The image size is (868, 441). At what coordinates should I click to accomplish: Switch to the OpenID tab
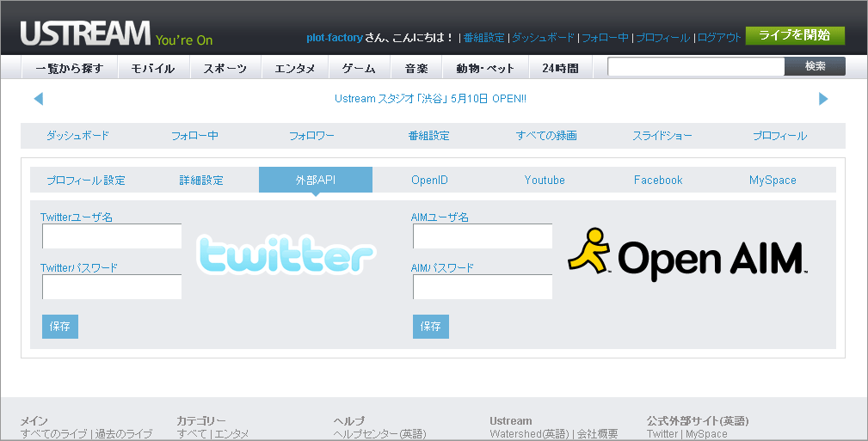(429, 180)
